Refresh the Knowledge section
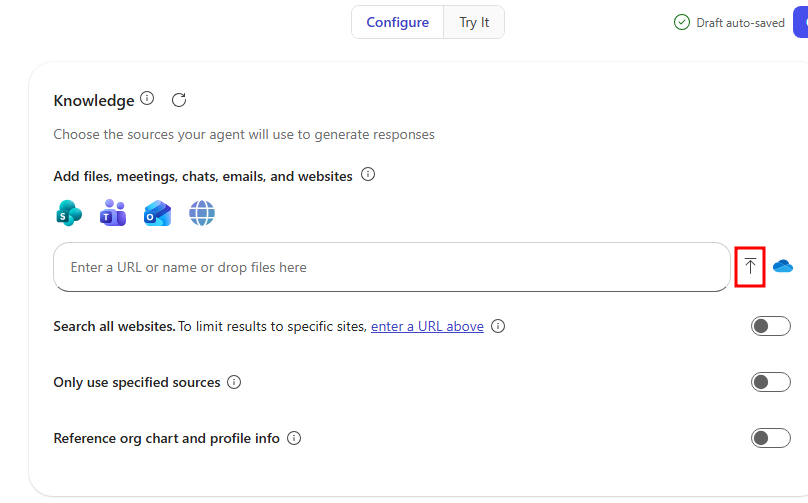Screen dimensions: 808x503 click(179, 100)
